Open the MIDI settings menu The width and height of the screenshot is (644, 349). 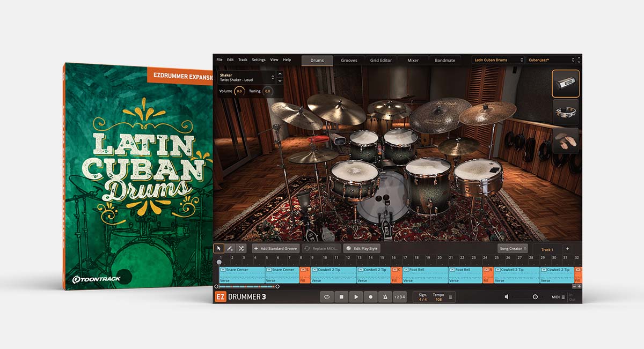coord(558,297)
